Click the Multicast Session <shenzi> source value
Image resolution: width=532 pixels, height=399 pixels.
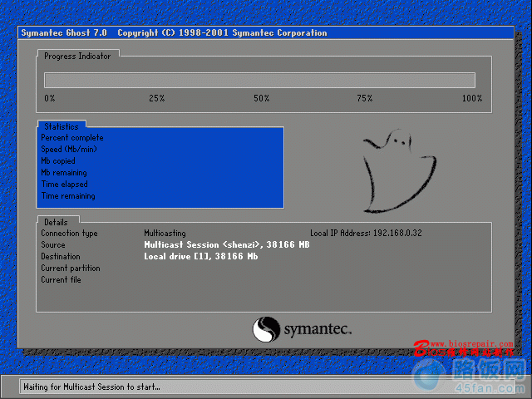point(227,244)
